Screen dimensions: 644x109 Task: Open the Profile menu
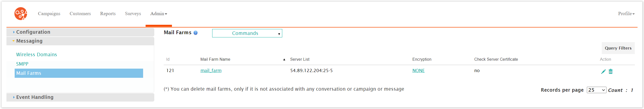pyautogui.click(x=626, y=13)
